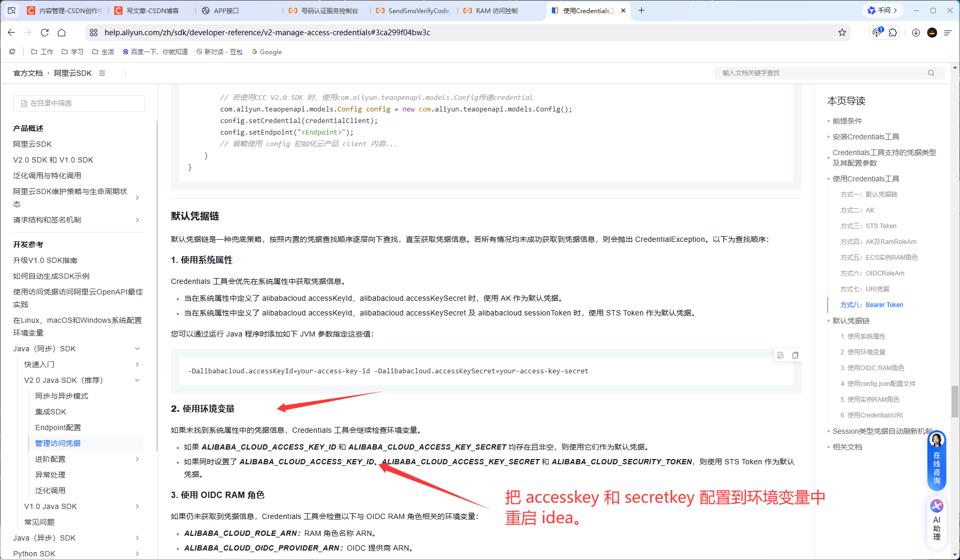Expand the 进阶配置 item
Viewport: 960px width, 560px height.
[137, 459]
